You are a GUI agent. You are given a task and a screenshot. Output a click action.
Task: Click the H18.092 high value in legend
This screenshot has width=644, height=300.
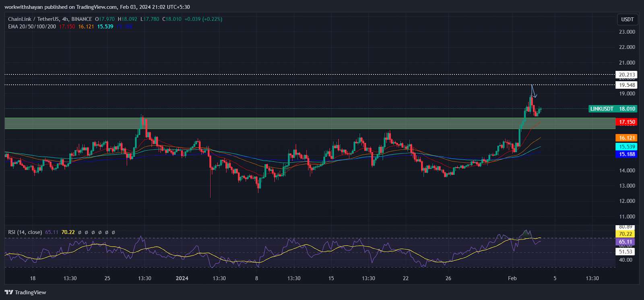[x=127, y=19]
